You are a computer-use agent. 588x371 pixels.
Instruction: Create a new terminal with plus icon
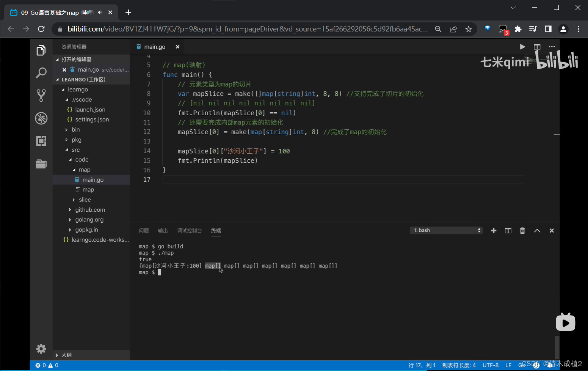click(x=494, y=231)
